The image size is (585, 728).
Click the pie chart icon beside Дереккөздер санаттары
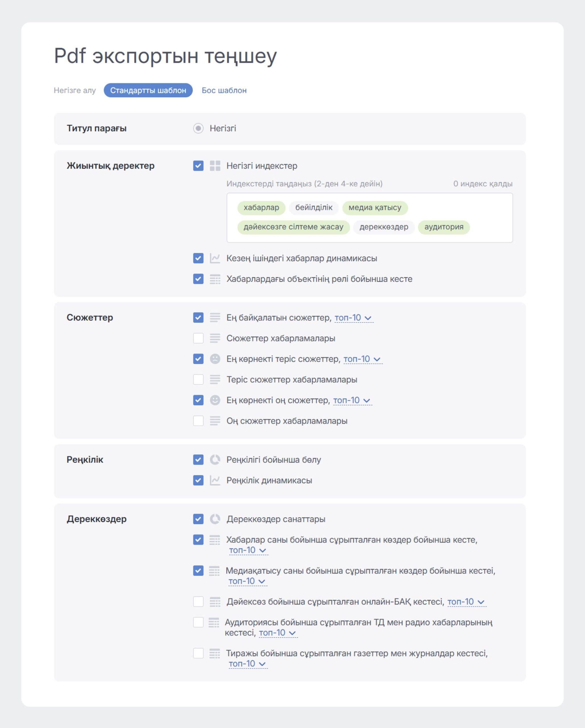point(215,519)
